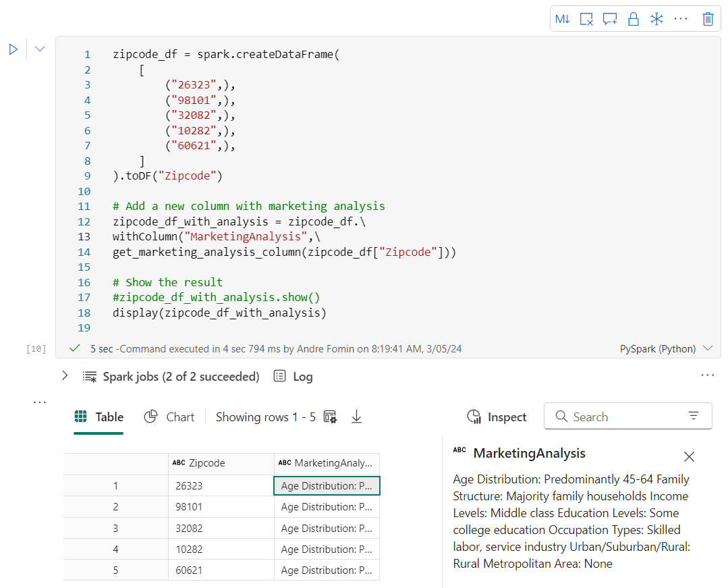Clear the cell's output
The height and width of the screenshot is (588, 728).
[586, 19]
